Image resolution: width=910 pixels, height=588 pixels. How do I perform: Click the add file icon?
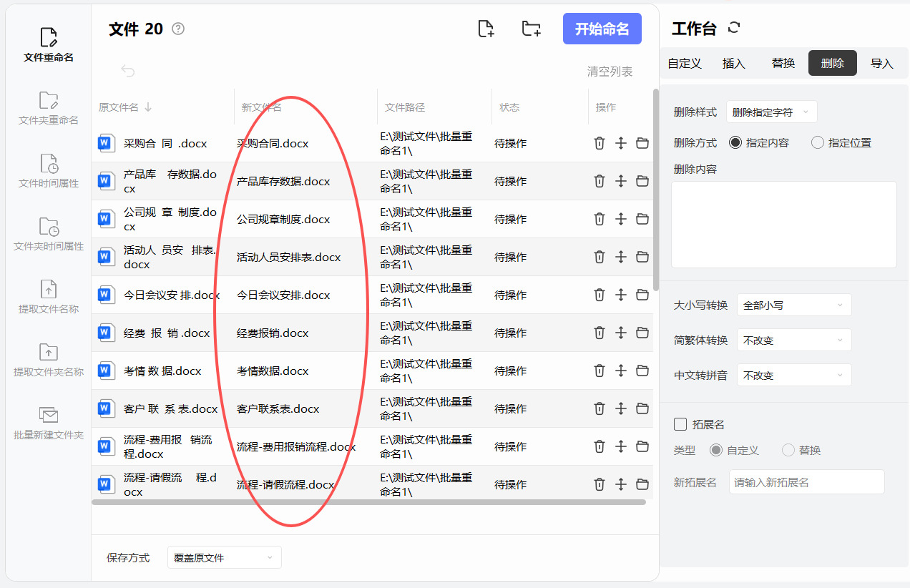pyautogui.click(x=486, y=29)
